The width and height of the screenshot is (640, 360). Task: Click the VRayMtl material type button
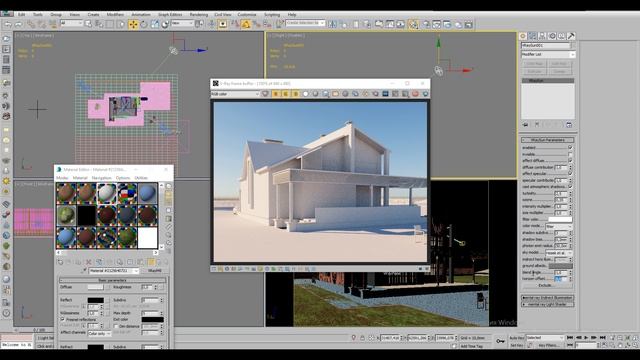155,271
